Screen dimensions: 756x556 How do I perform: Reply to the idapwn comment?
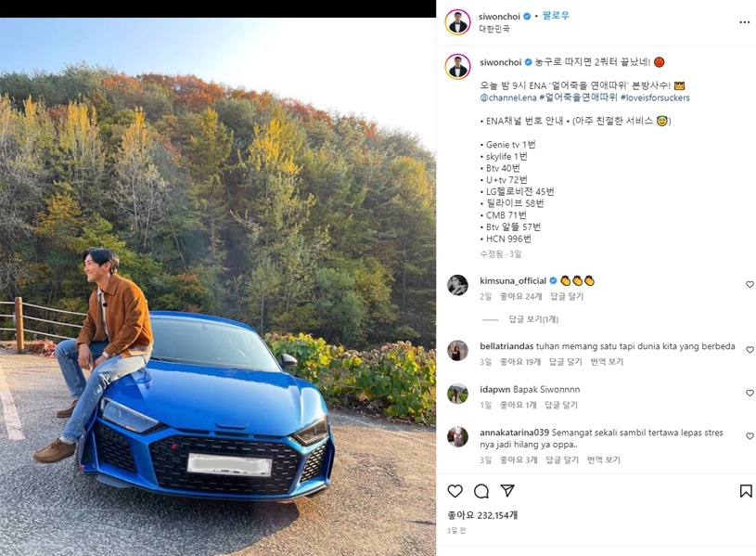560,405
